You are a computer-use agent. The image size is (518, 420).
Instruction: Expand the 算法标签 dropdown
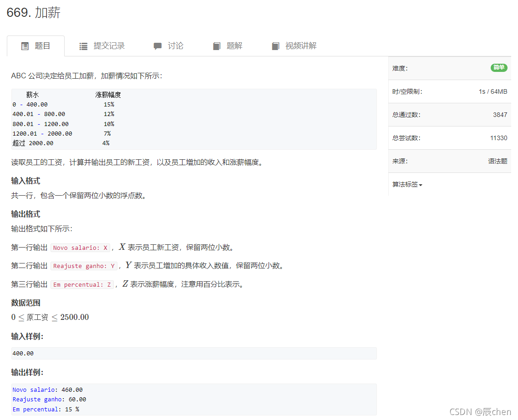pyautogui.click(x=407, y=184)
